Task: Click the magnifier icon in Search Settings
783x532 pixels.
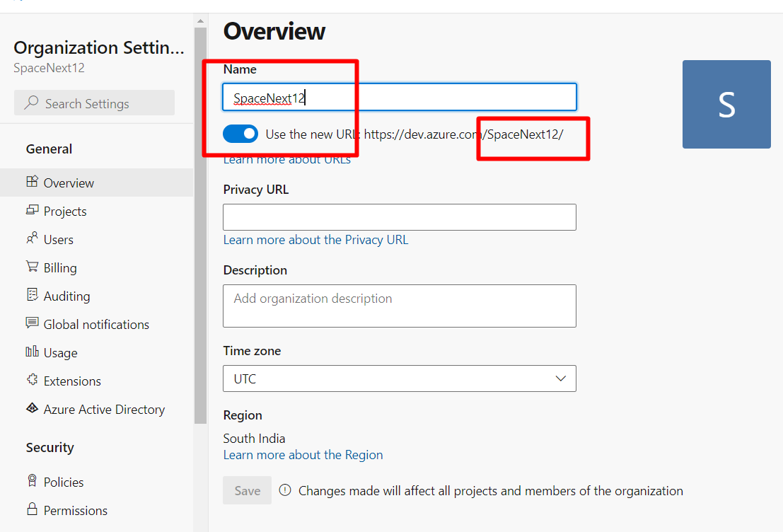Action: click(x=31, y=103)
